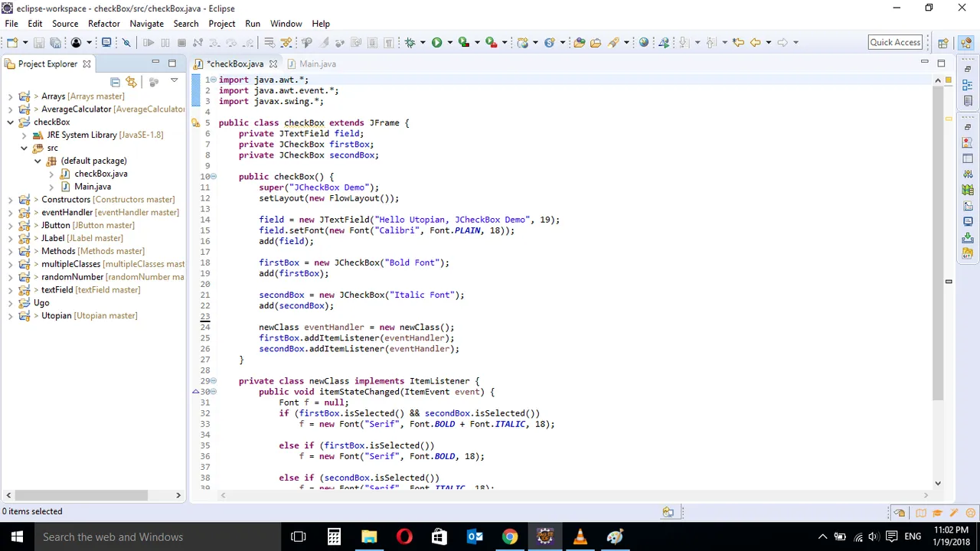Collapse the constructor fold at line 10
980x551 pixels.
click(x=214, y=177)
